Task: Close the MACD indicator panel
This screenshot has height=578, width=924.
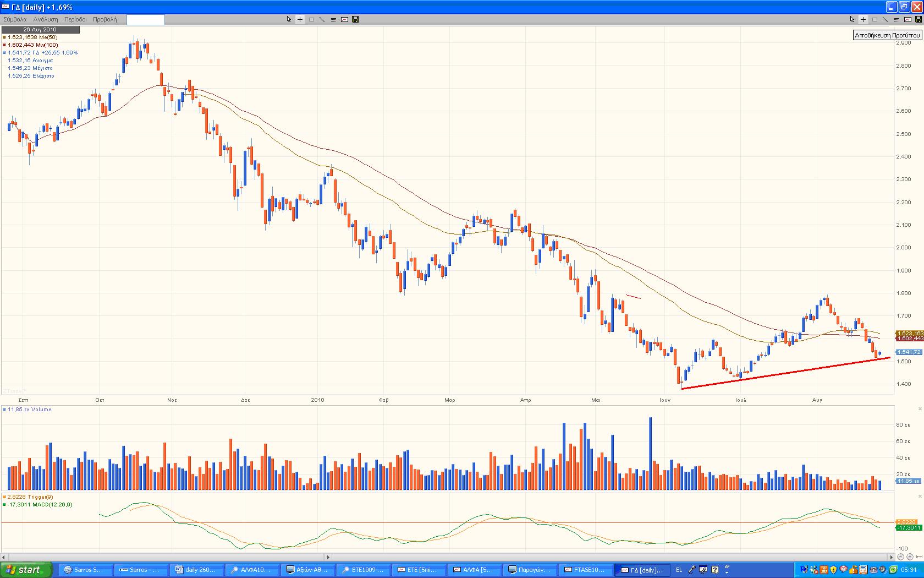Action: (x=920, y=497)
